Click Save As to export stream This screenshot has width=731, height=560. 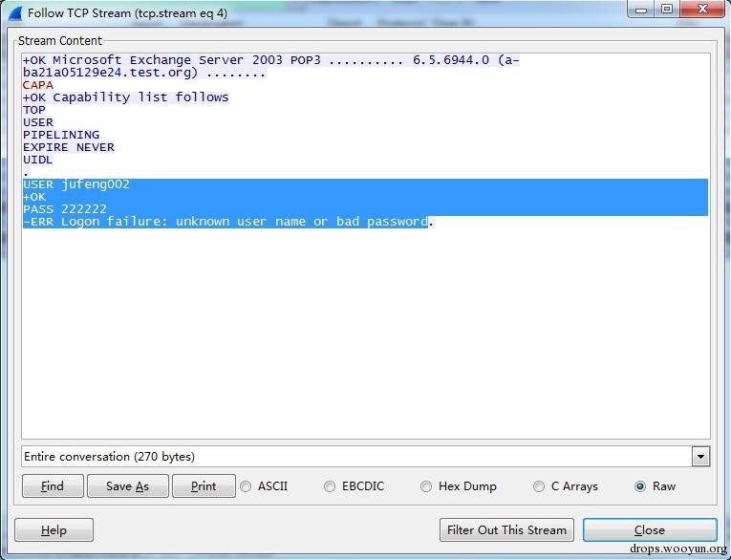127,486
